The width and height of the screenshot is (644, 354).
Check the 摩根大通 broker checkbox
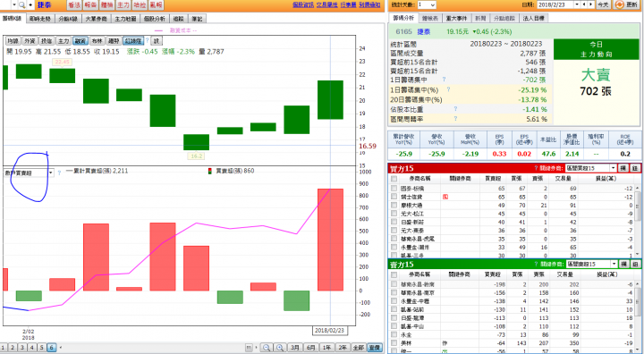pyautogui.click(x=394, y=206)
